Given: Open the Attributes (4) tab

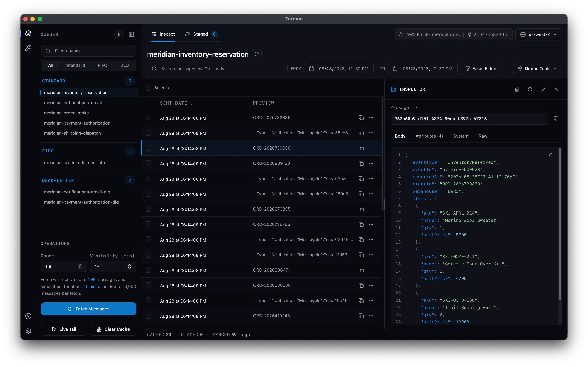Looking at the screenshot, I should coord(429,136).
